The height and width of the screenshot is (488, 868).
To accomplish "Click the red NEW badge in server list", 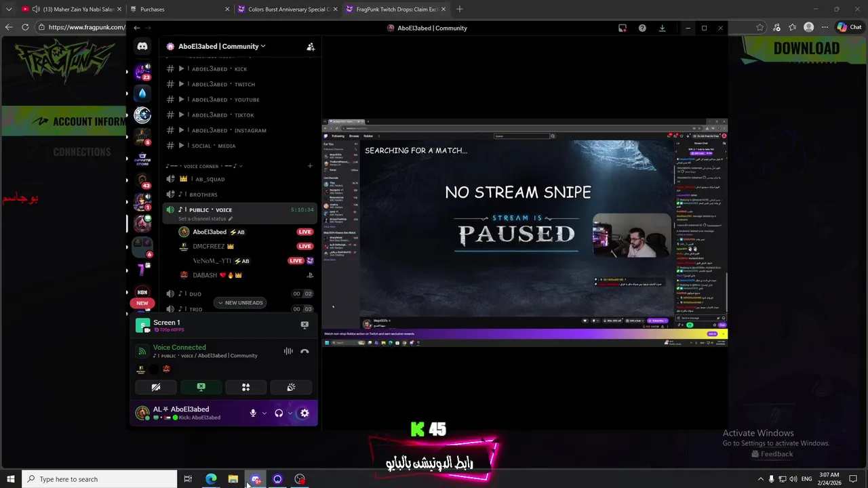I will pyautogui.click(x=142, y=303).
